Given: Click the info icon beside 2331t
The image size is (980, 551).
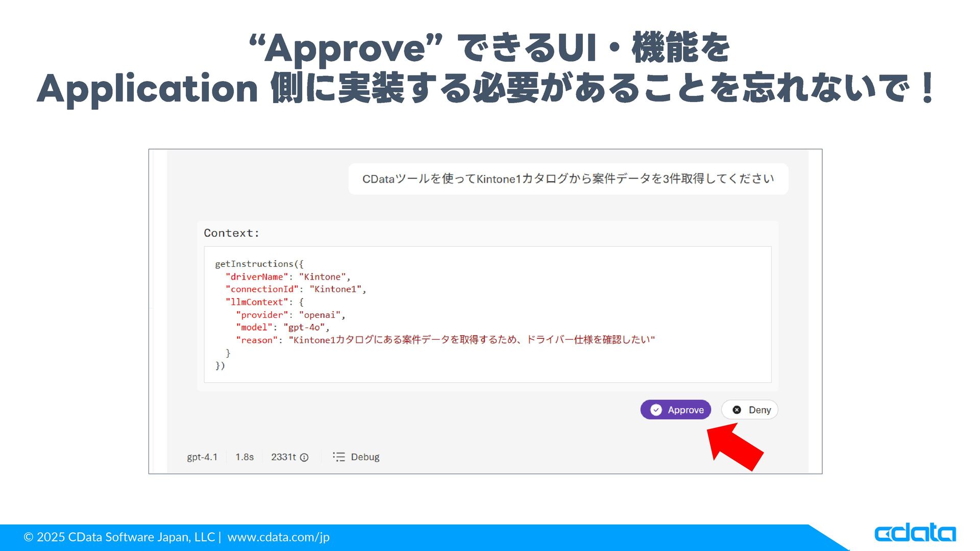Looking at the screenshot, I should point(304,458).
